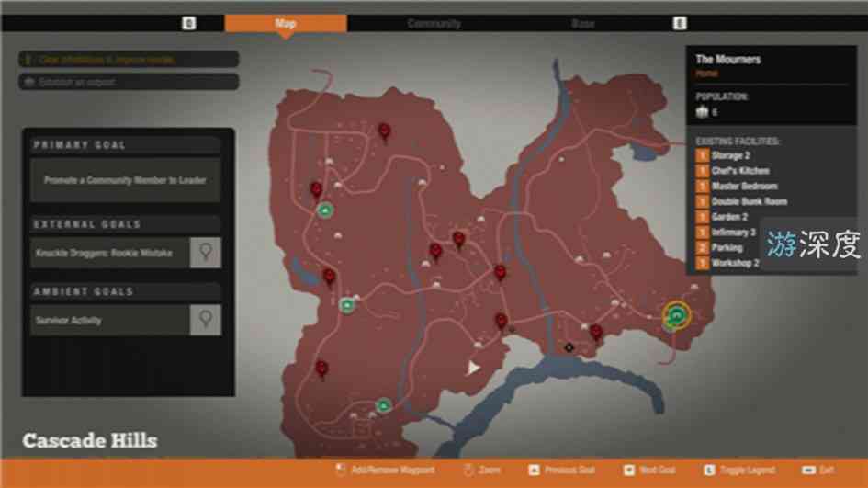Click level icon next to Parking

pyautogui.click(x=702, y=247)
